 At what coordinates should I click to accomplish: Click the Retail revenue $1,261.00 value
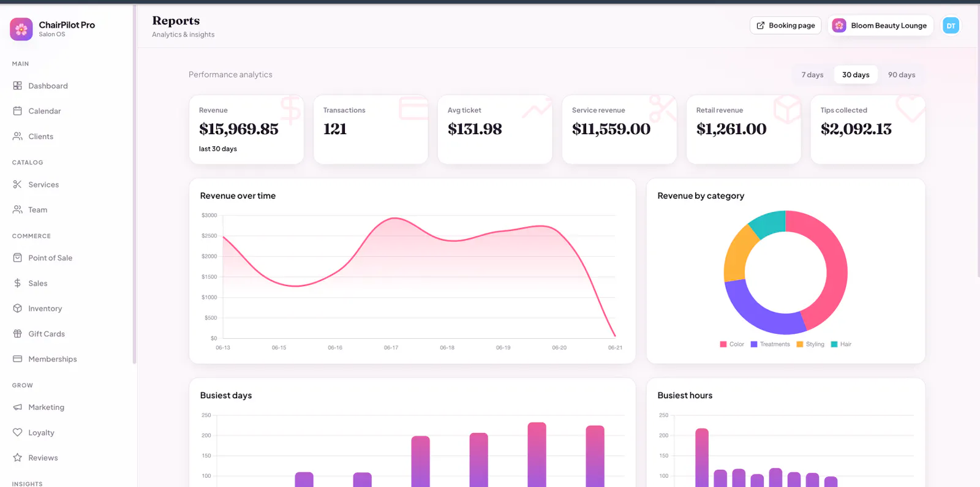731,129
